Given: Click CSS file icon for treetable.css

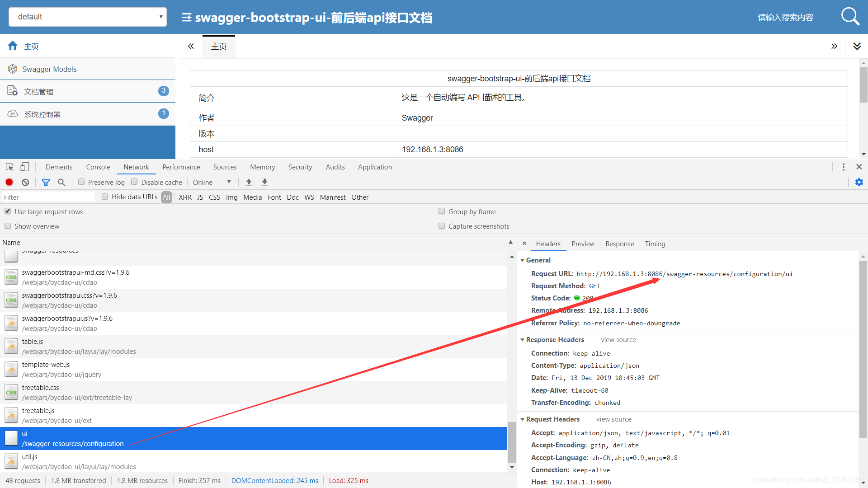Looking at the screenshot, I should (x=11, y=392).
